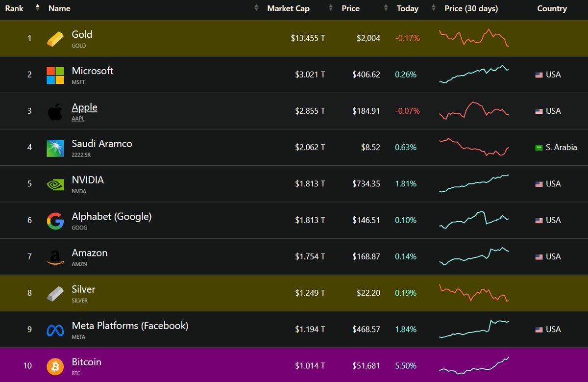
Task: Click the Gold 30-day price chart
Action: [x=474, y=38]
